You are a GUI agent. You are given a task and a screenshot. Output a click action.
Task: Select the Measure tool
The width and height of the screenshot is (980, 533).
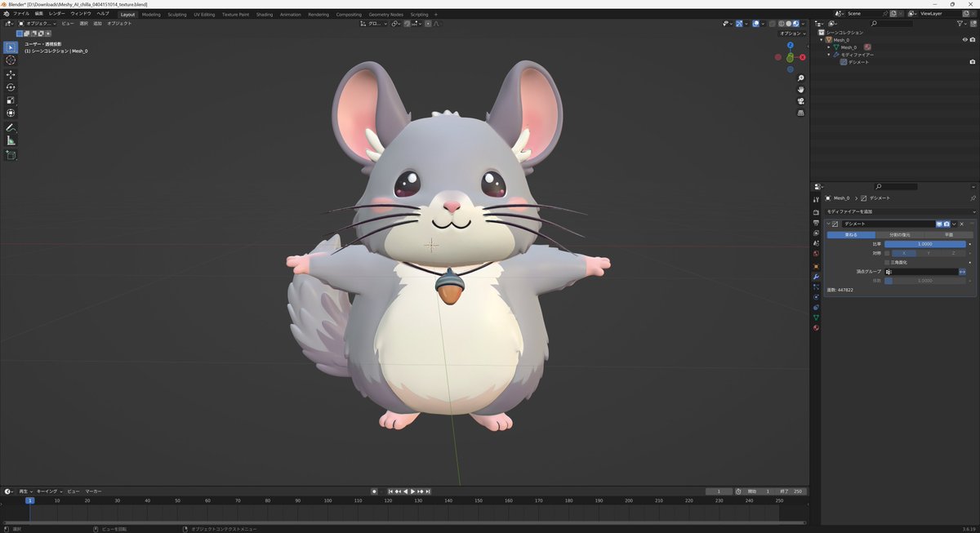[11, 141]
